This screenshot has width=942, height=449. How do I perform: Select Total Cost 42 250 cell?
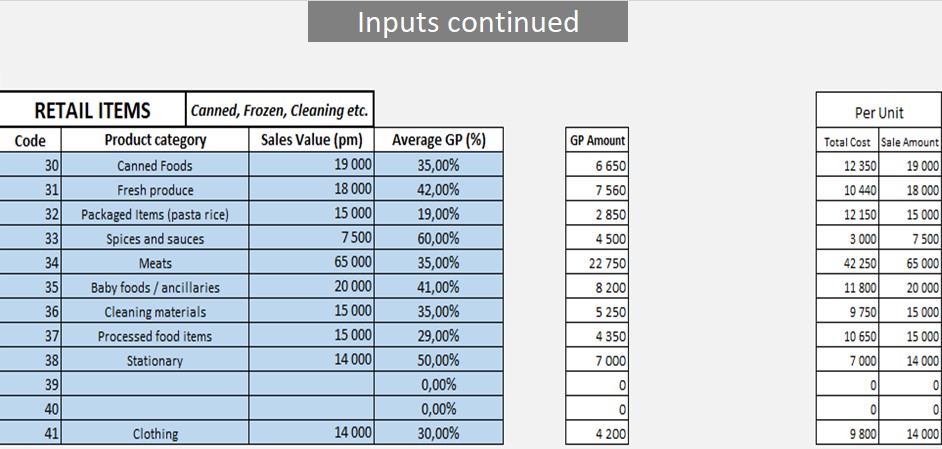pos(848,263)
